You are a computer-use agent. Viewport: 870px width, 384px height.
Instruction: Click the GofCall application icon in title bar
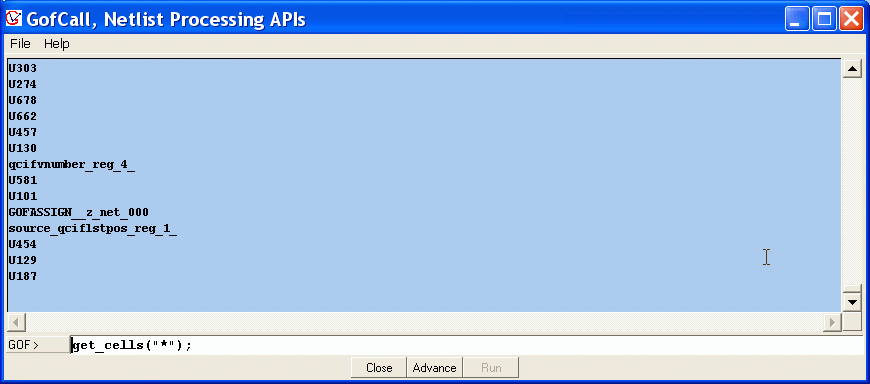(x=13, y=18)
